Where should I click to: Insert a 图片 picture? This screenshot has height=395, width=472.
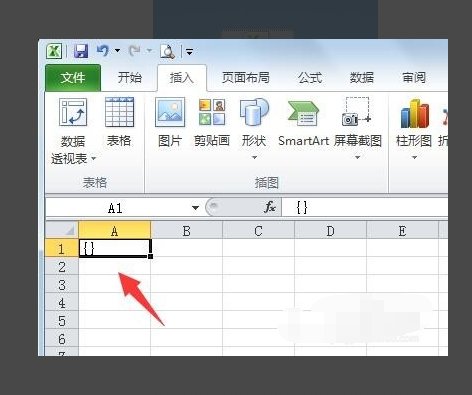[170, 122]
